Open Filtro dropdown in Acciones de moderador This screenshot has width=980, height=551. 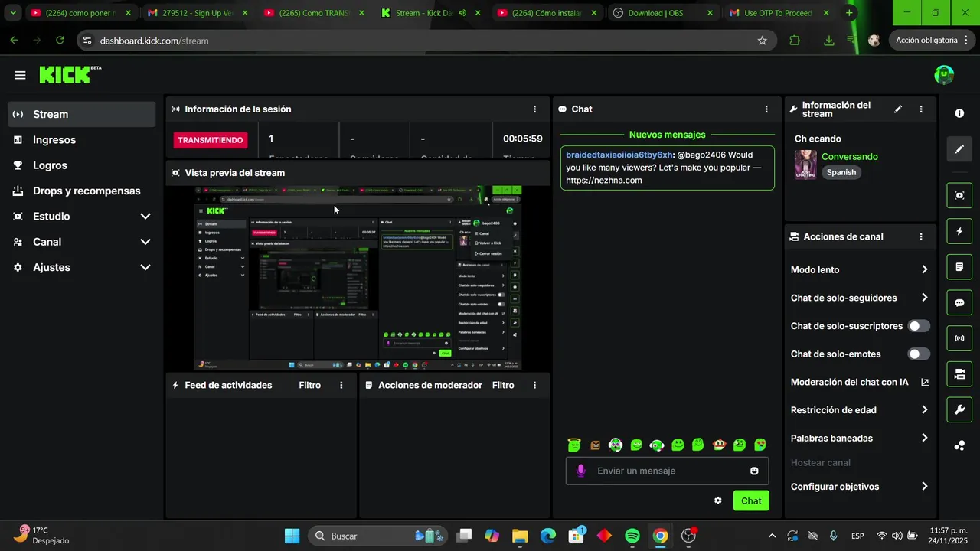tap(503, 385)
